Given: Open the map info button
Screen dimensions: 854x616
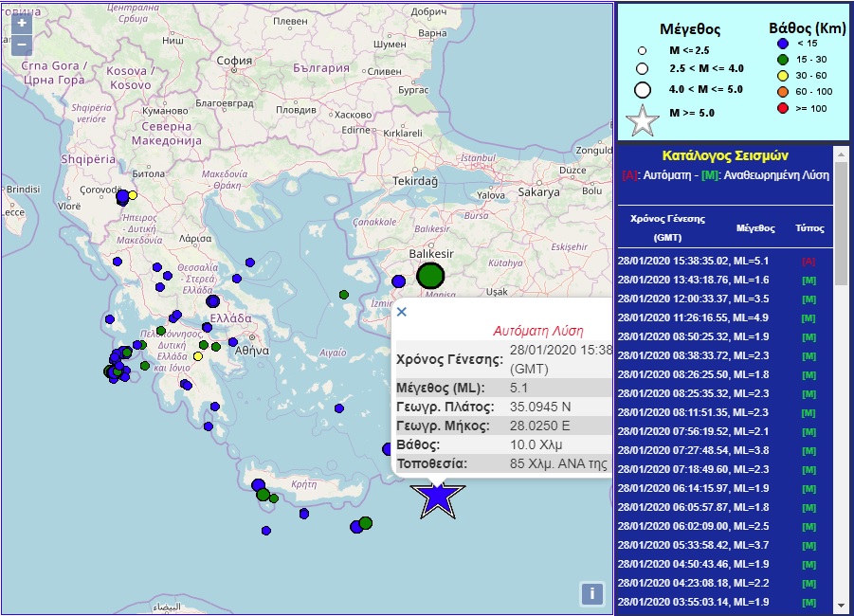Looking at the screenshot, I should [x=591, y=593].
